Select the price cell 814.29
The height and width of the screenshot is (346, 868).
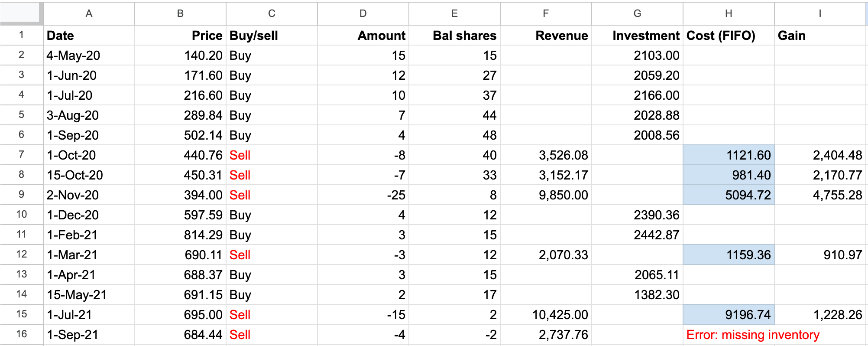[x=180, y=235]
